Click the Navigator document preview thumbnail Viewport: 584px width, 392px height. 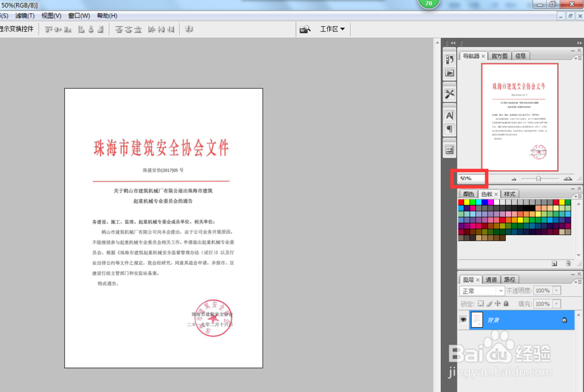coord(520,117)
